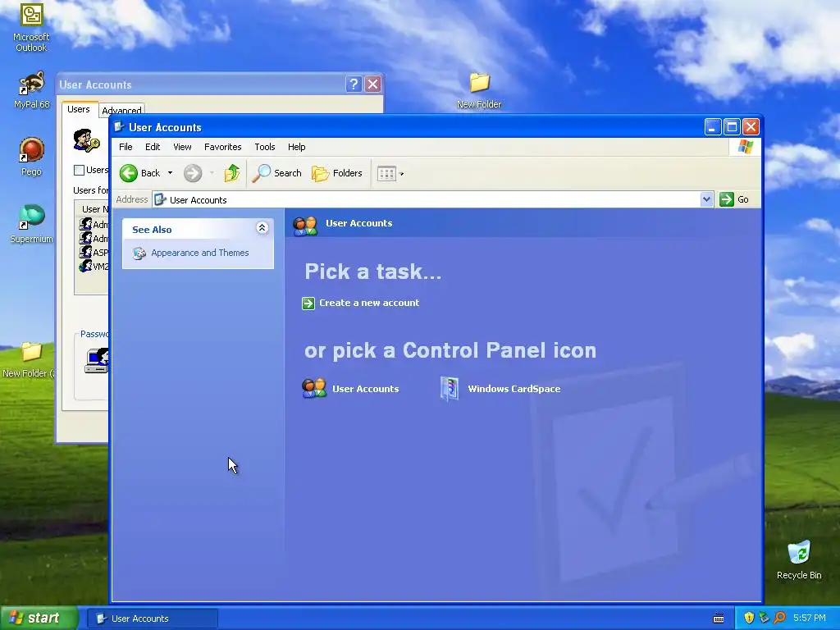840x630 pixels.
Task: Expand the Address bar dropdown
Action: pos(706,199)
